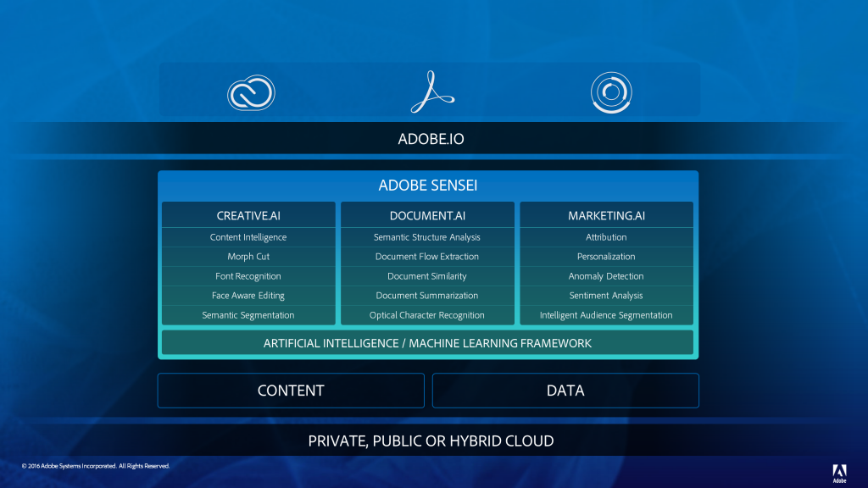Click Artificial Intelligence / Machine Learning Framework bar
868x488 pixels.
427,343
